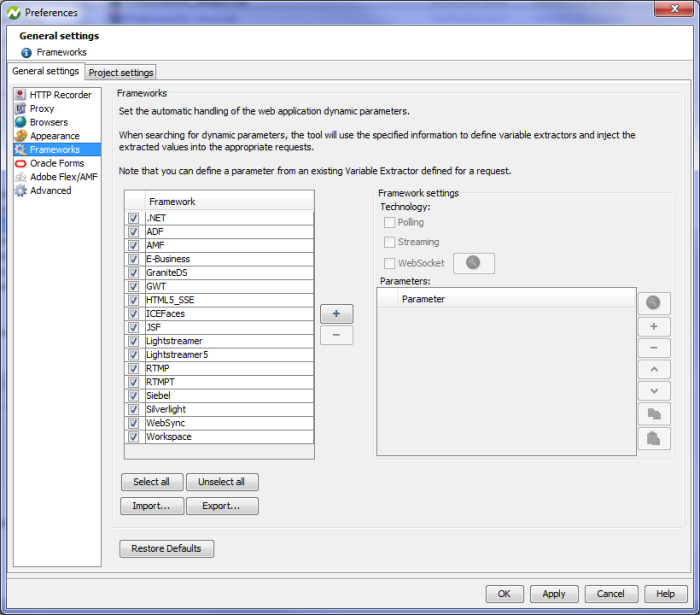
Task: Toggle the Silverlight framework checkbox
Action: click(x=134, y=410)
